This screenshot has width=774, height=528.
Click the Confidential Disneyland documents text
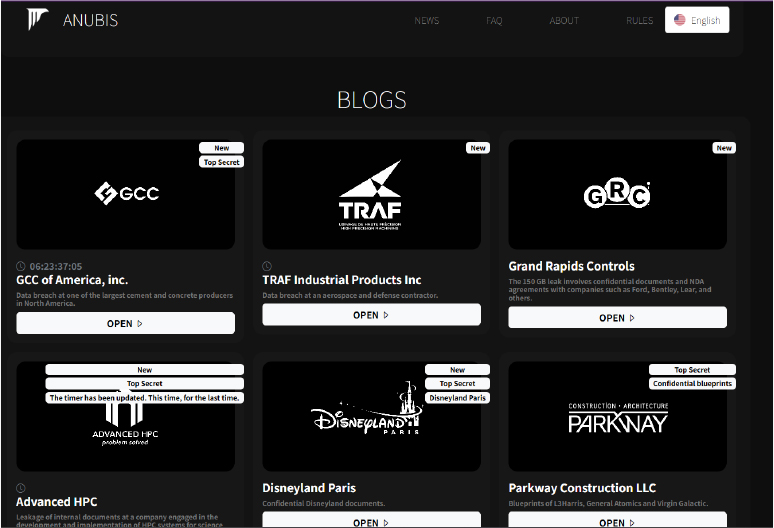click(x=323, y=503)
